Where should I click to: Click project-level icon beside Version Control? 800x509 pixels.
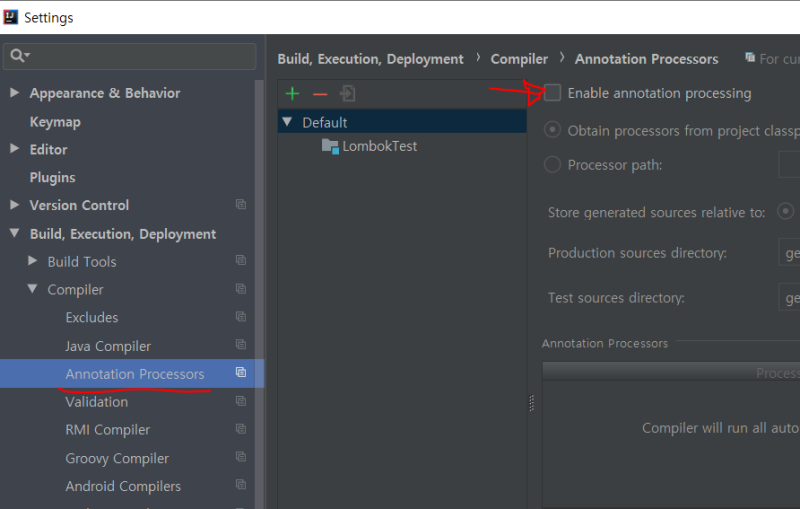click(x=241, y=205)
